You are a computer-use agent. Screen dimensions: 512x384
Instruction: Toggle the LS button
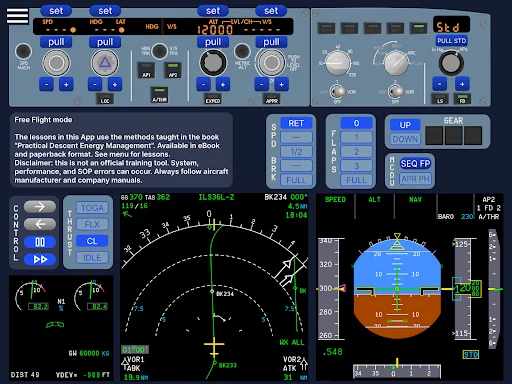[440, 99]
